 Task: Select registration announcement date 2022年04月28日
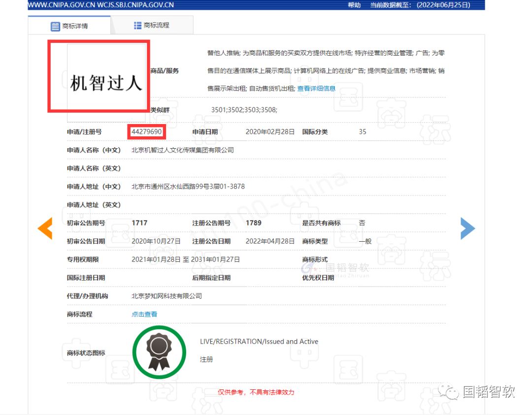(x=270, y=241)
